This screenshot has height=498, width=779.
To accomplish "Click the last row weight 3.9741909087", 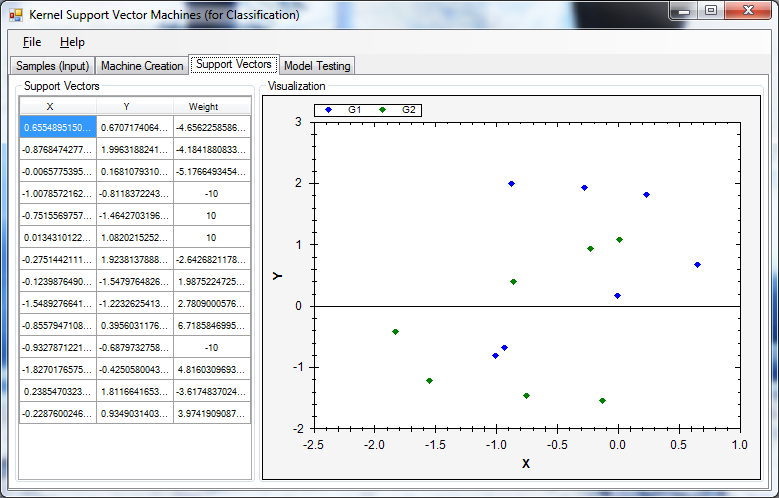I will click(x=211, y=413).
